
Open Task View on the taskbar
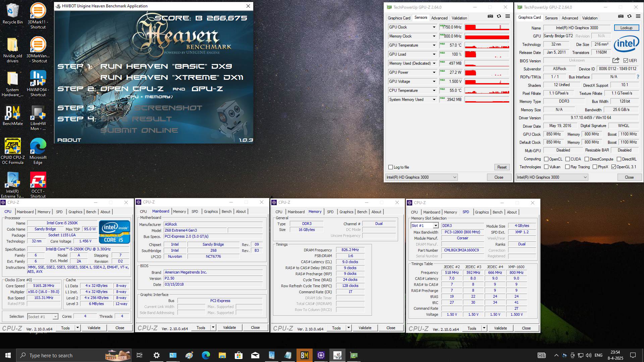tap(140, 355)
